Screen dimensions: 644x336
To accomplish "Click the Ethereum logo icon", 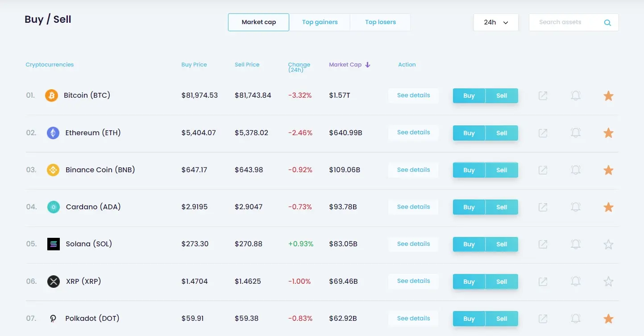I will [53, 133].
